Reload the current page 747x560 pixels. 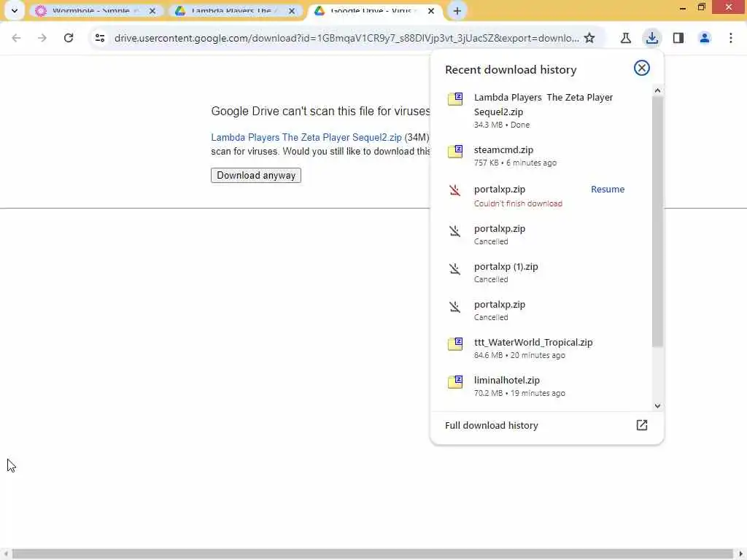[x=69, y=38]
